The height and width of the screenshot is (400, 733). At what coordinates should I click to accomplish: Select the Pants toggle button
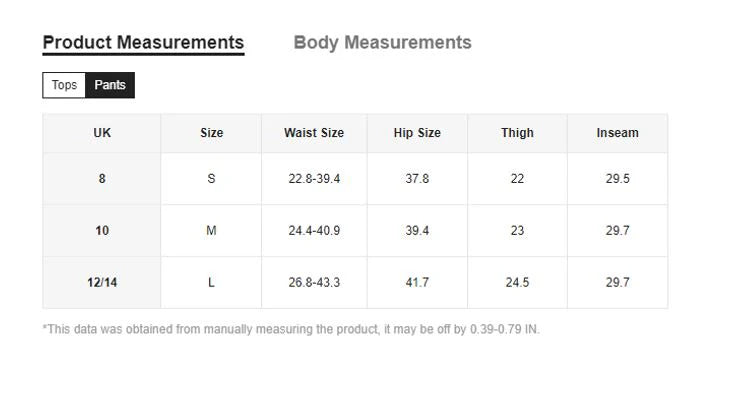click(110, 85)
